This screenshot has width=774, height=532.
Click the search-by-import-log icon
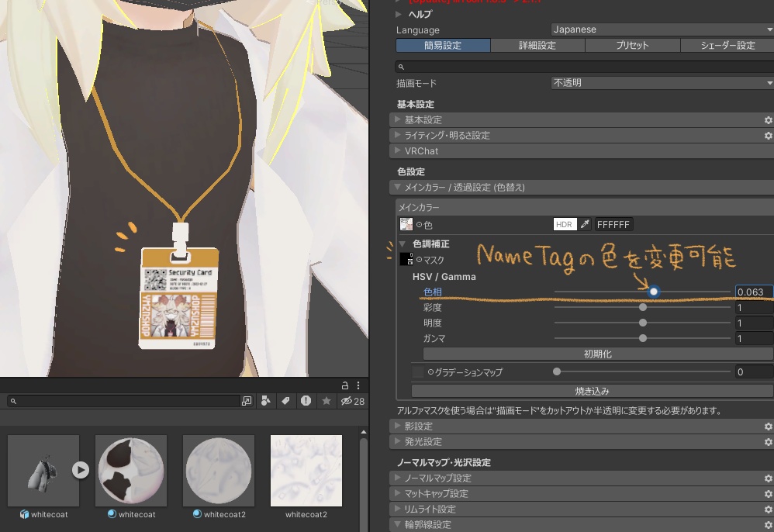tap(306, 401)
